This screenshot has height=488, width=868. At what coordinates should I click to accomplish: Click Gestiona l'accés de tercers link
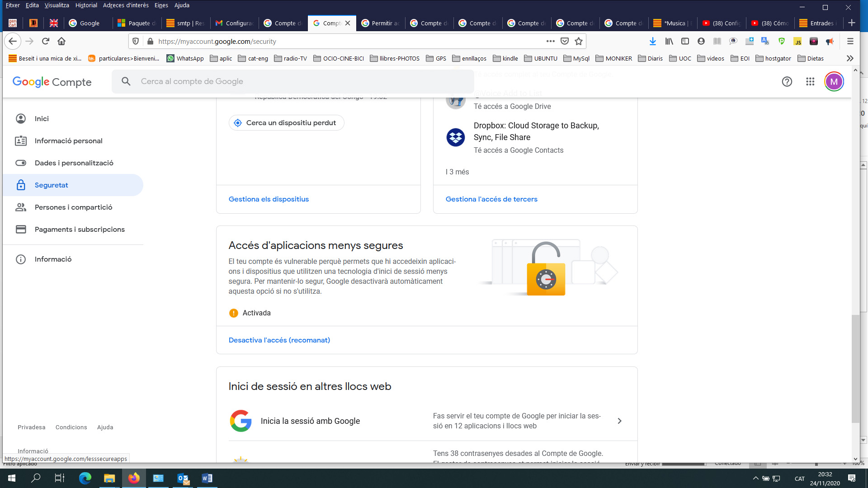[491, 199]
